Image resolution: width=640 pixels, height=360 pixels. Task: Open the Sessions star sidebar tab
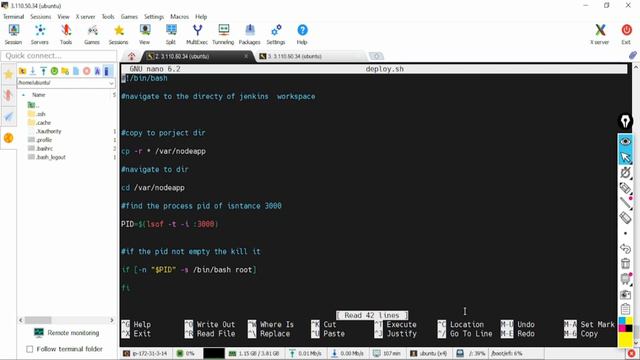[x=8, y=74]
